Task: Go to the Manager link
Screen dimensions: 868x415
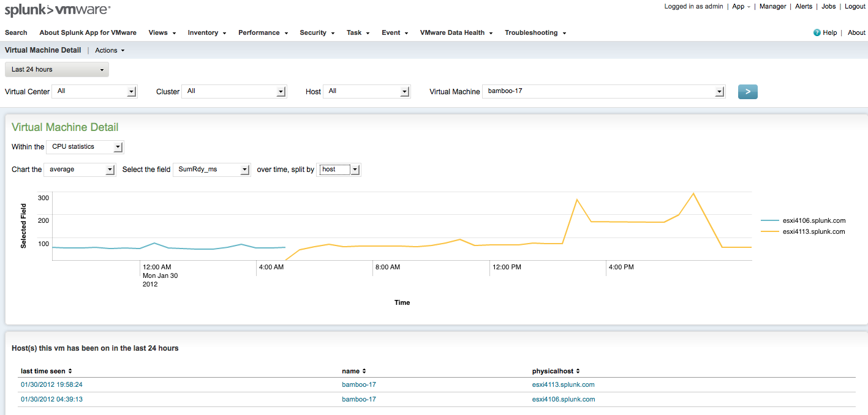Action: tap(773, 6)
